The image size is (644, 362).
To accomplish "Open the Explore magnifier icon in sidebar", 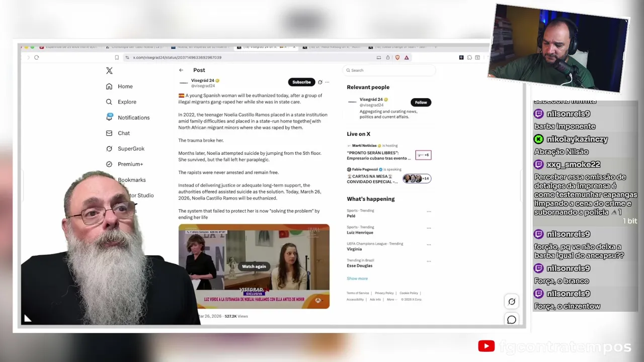I will (109, 102).
